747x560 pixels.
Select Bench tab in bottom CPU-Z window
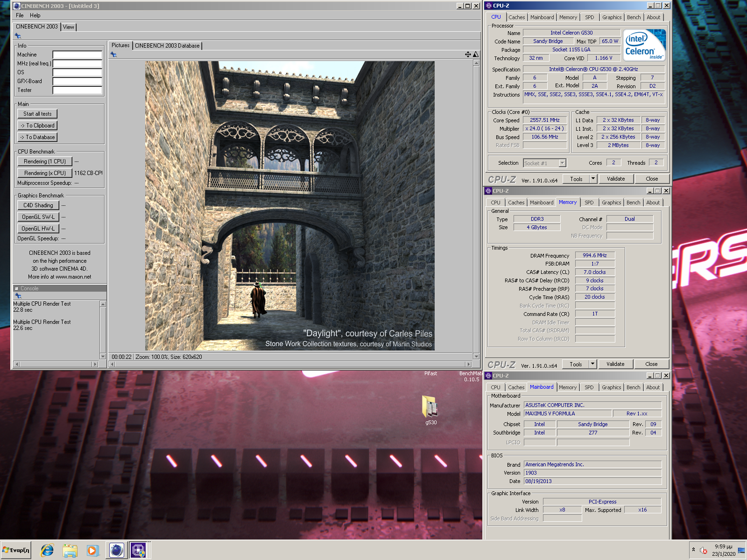pos(634,387)
